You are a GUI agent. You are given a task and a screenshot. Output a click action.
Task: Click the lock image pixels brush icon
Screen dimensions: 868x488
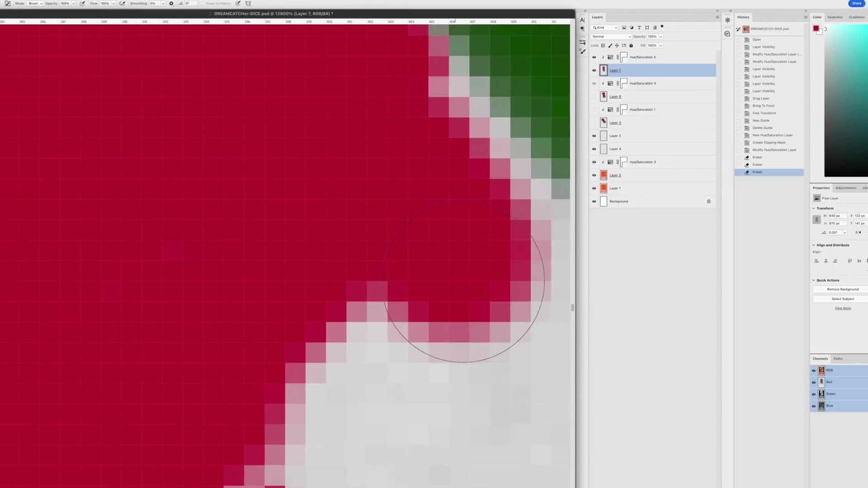click(610, 46)
